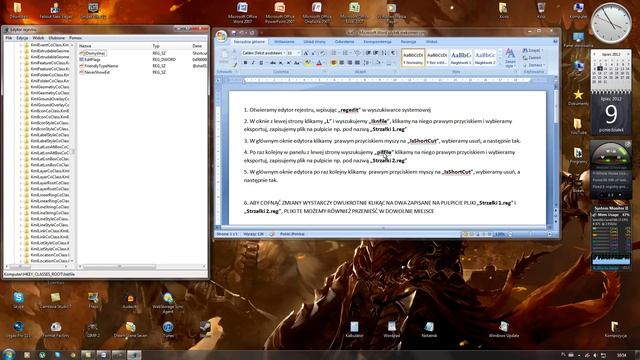Image resolution: width=640 pixels, height=360 pixels.
Task: Toggle bold formatting in Word ribbon
Action: pyautogui.click(x=245, y=63)
